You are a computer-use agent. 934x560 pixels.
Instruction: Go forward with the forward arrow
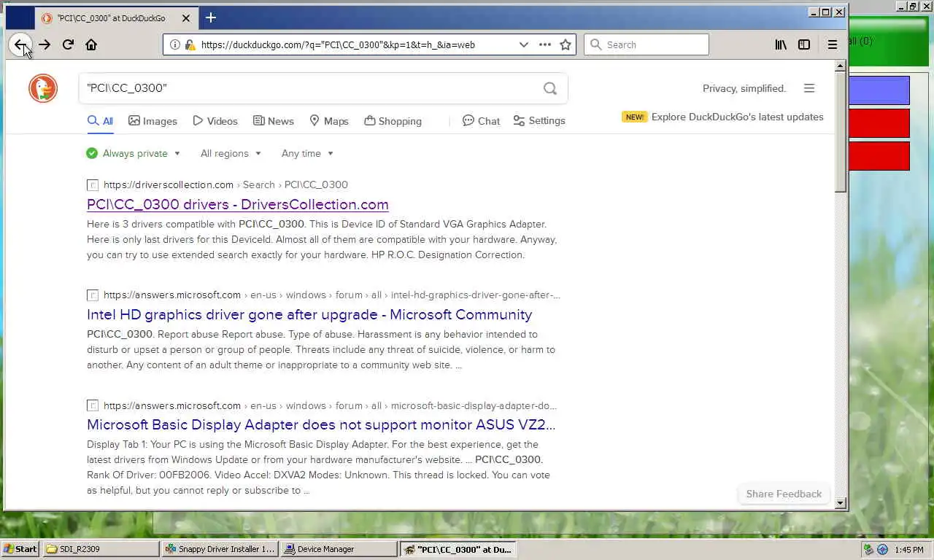[45, 44]
